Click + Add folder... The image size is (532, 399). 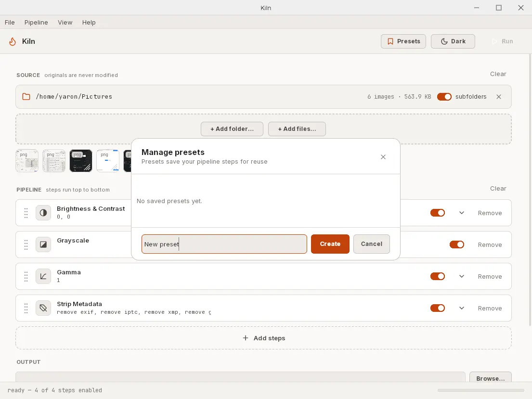(232, 129)
